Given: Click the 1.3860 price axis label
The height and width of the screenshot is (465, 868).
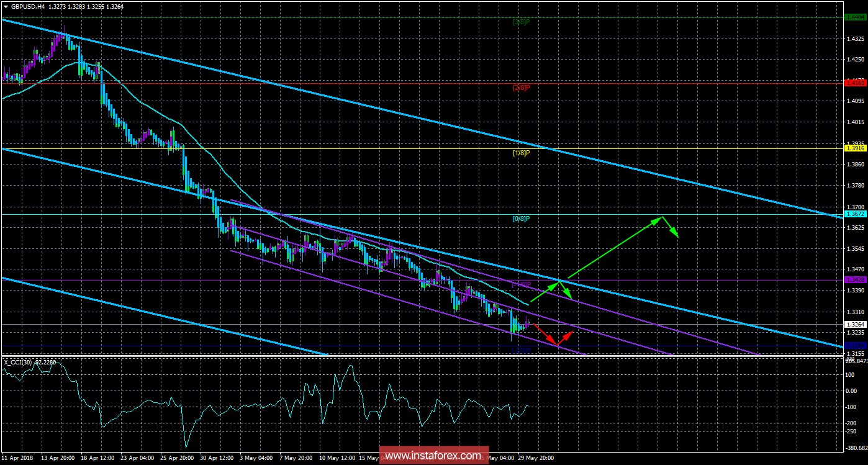Looking at the screenshot, I should click(x=855, y=165).
